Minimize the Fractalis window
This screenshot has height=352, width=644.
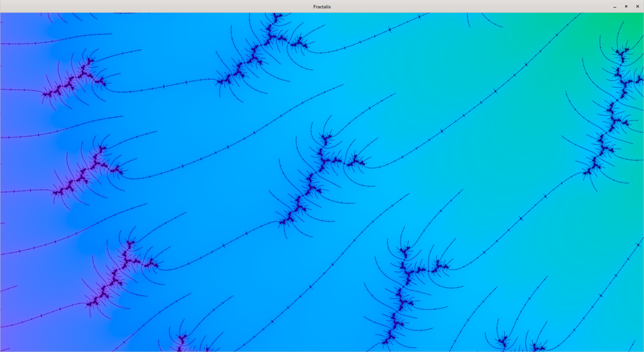(x=614, y=7)
